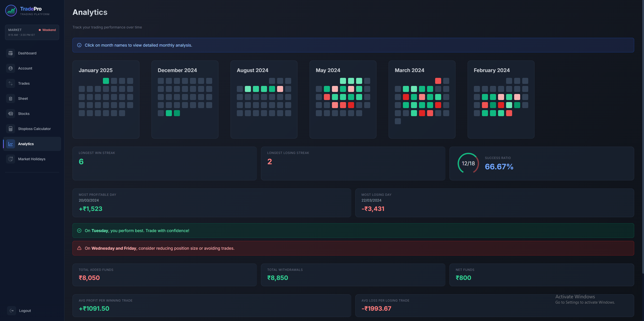
Task: Click the -₹3,431 loss value
Action: pyautogui.click(x=373, y=209)
